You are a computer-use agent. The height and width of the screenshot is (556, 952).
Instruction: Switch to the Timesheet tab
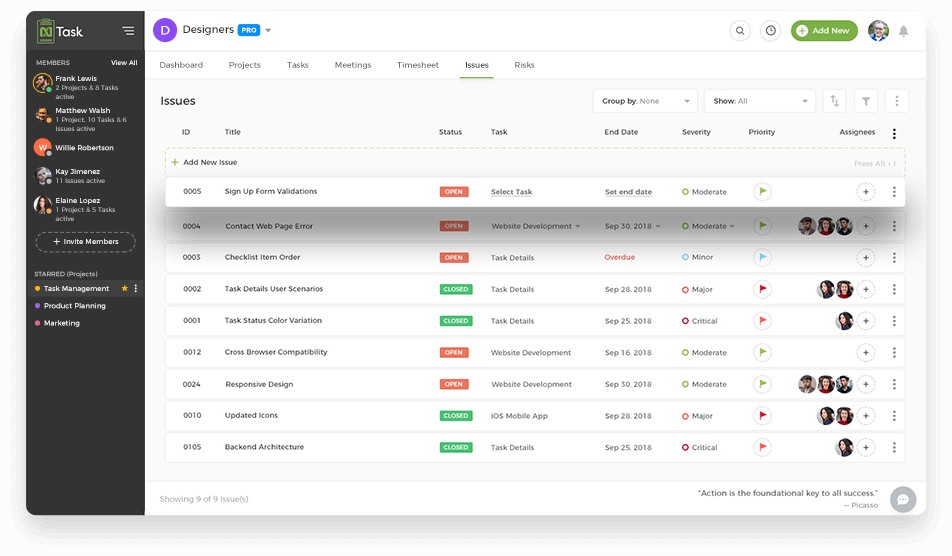418,65
